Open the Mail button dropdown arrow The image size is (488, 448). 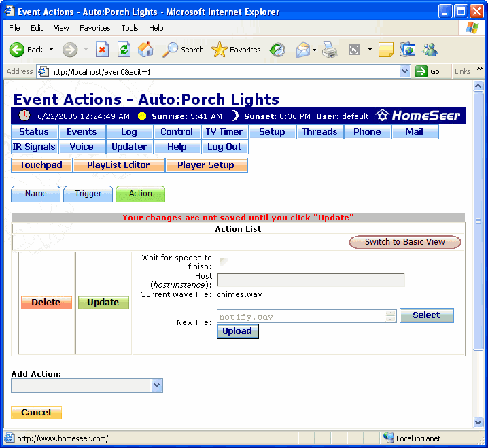314,50
